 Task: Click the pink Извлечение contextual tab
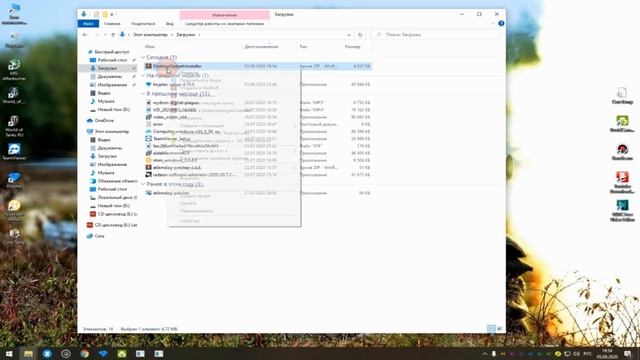click(224, 15)
